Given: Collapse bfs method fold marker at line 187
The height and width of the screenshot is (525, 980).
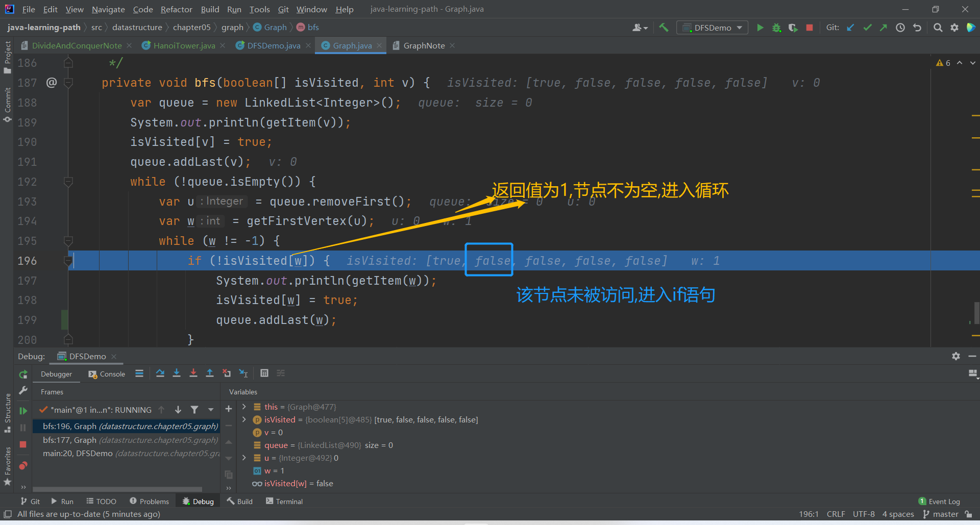Looking at the screenshot, I should (x=68, y=83).
